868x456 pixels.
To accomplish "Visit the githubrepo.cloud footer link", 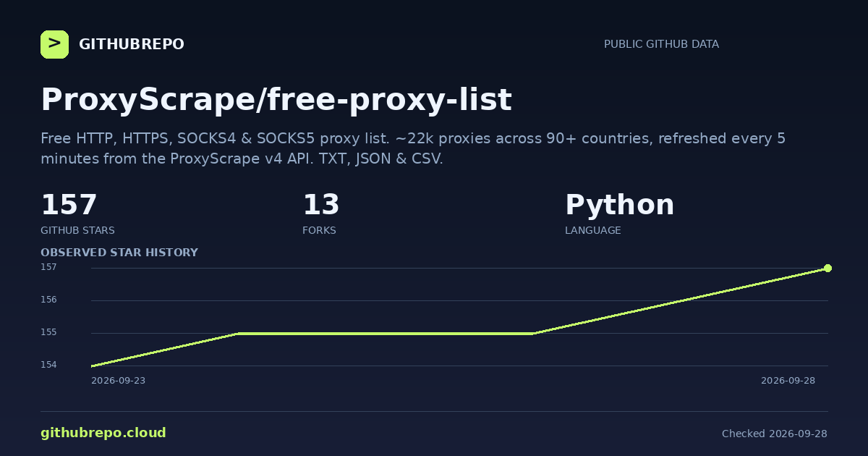I will (103, 433).
